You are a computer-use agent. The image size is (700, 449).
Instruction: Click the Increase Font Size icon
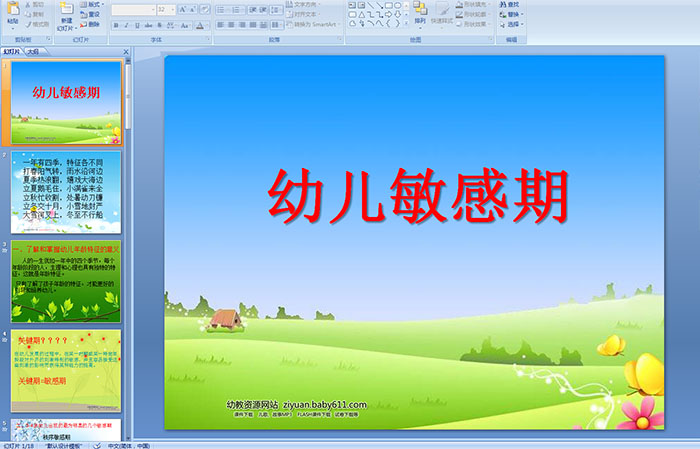click(183, 9)
